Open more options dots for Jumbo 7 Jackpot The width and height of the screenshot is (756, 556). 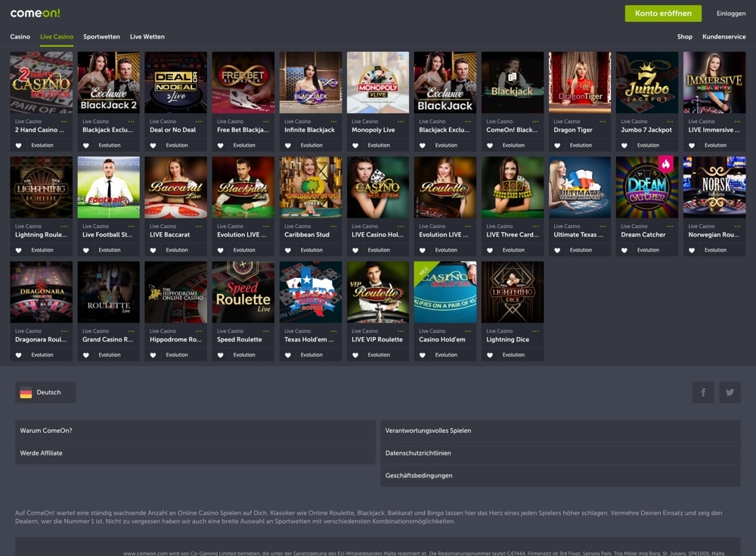pyautogui.click(x=670, y=122)
